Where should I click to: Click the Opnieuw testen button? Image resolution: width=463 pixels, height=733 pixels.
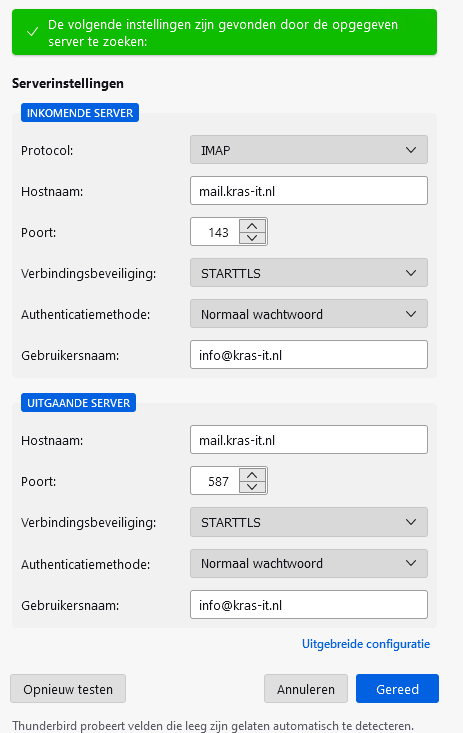(x=68, y=689)
